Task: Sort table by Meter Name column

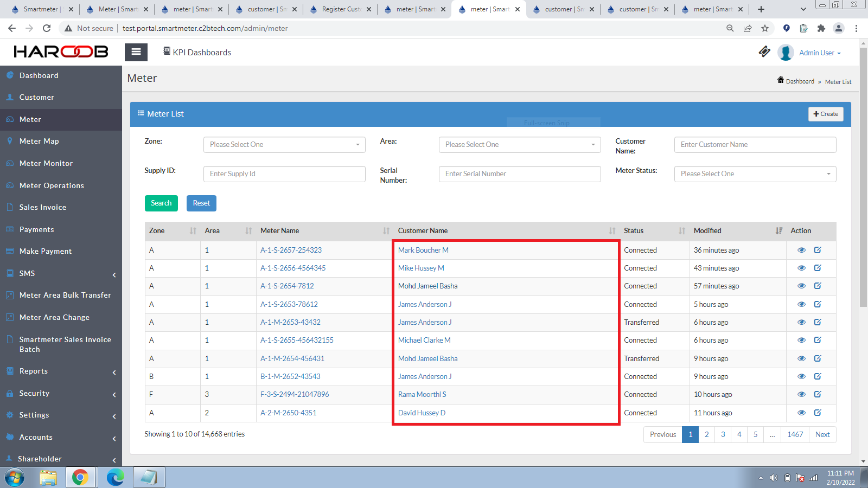Action: [324, 231]
